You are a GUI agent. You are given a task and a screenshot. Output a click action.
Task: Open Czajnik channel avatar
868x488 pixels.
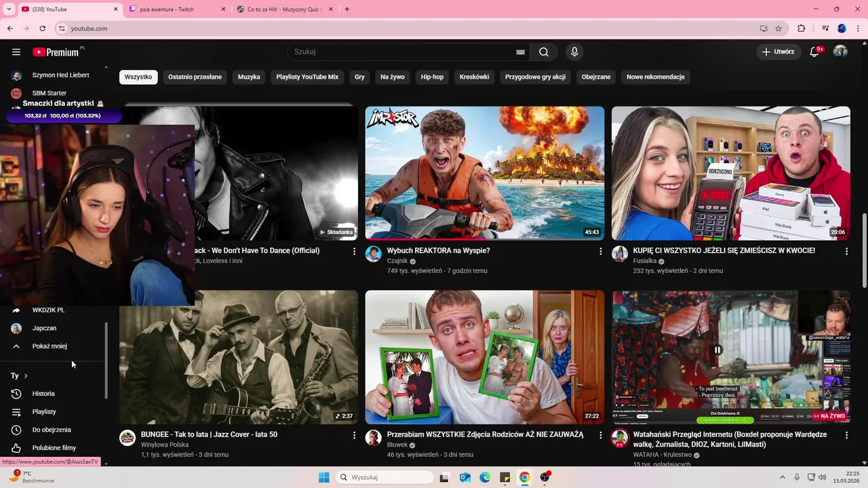(x=374, y=254)
